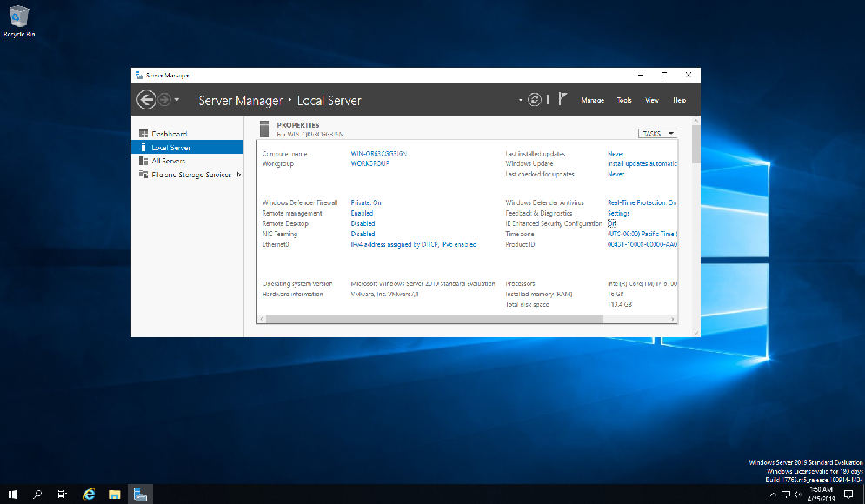Enable Remote Desktop by clicking Disabled
This screenshot has height=504, width=865.
click(362, 222)
